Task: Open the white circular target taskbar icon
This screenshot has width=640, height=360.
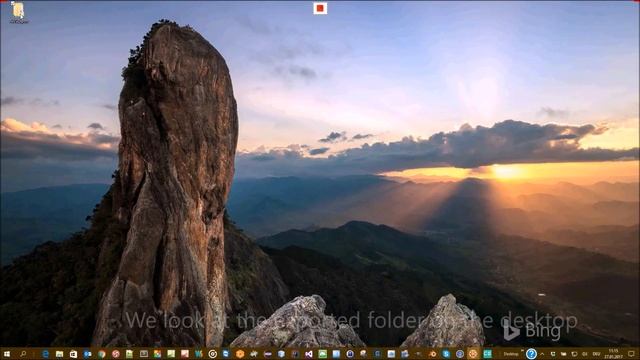Action: click(213, 354)
